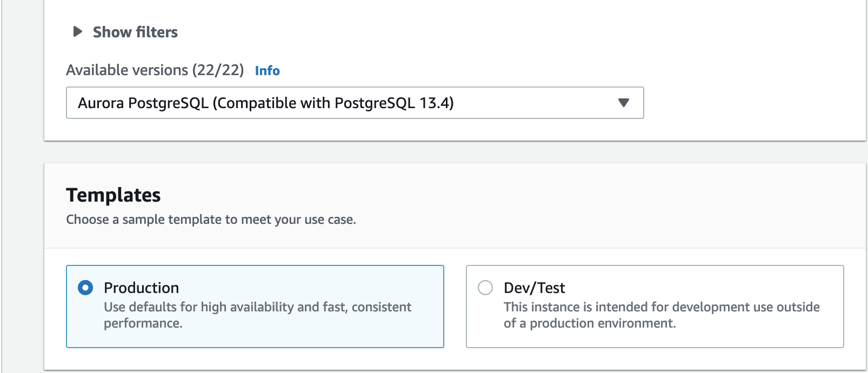Expand the Show filters triangle
This screenshot has height=373, width=868.
point(78,32)
